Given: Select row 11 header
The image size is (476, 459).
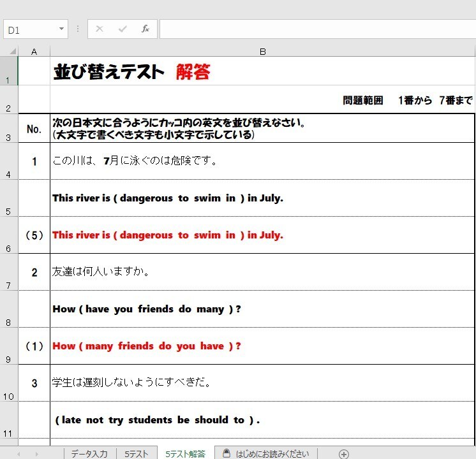Looking at the screenshot, I should coord(9,420).
